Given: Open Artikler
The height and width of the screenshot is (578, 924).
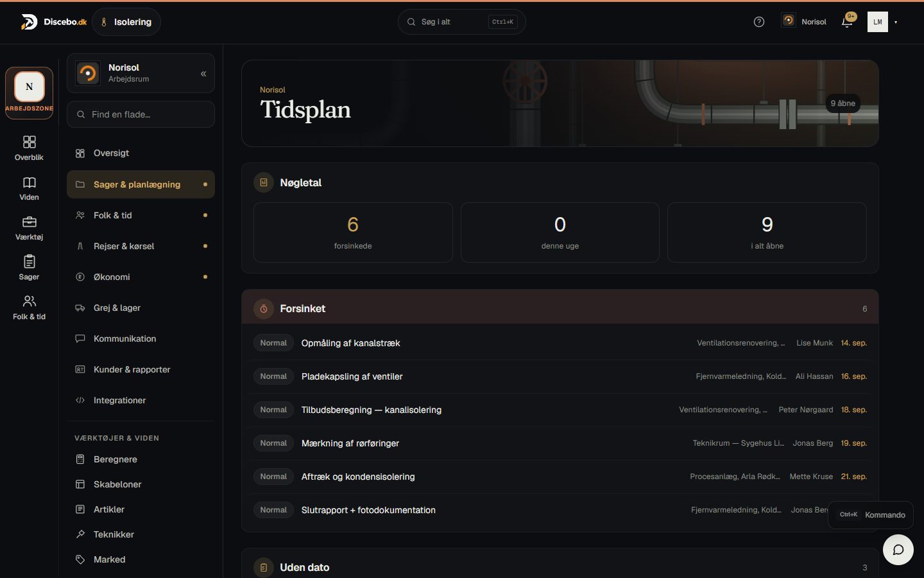Looking at the screenshot, I should click(x=141, y=509).
